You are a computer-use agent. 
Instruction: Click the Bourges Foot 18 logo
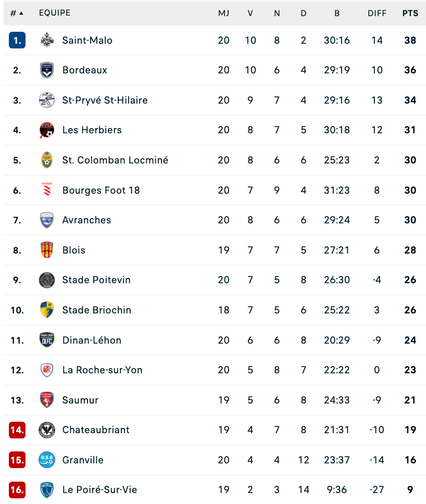tap(47, 190)
